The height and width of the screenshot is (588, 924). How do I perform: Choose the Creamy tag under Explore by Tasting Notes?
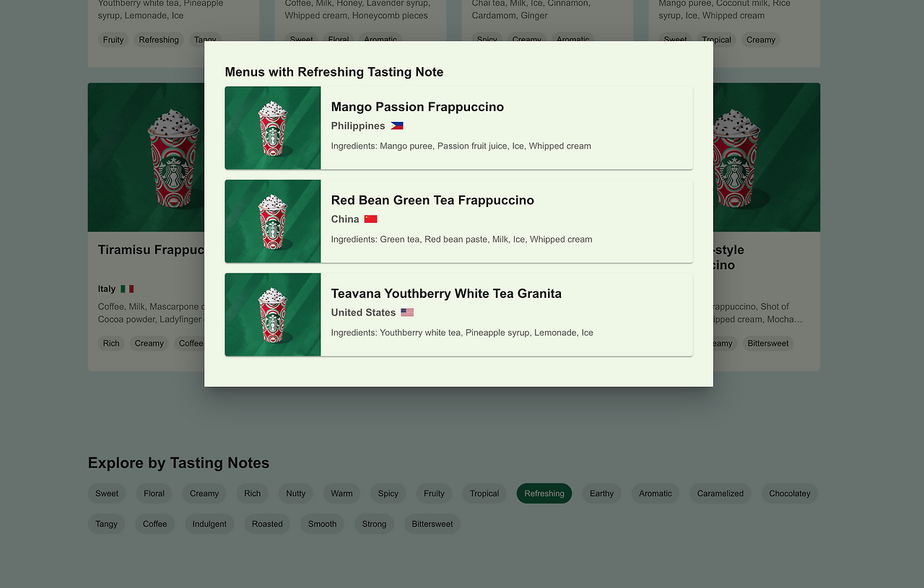coord(204,493)
